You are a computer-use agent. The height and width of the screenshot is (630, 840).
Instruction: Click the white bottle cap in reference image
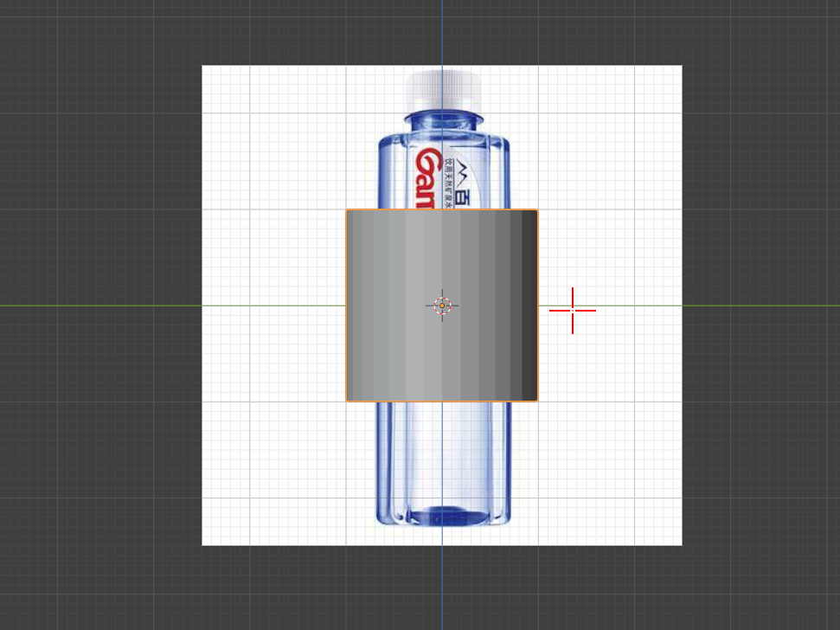point(443,89)
